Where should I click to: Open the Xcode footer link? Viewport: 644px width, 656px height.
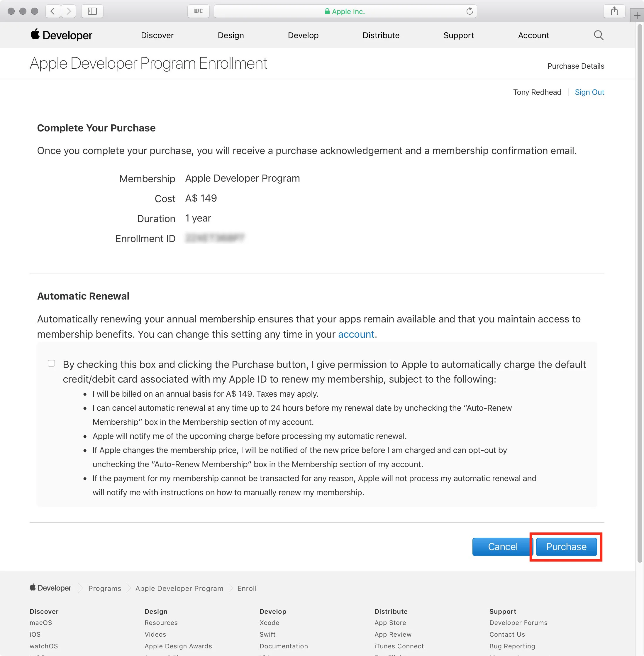tap(269, 623)
